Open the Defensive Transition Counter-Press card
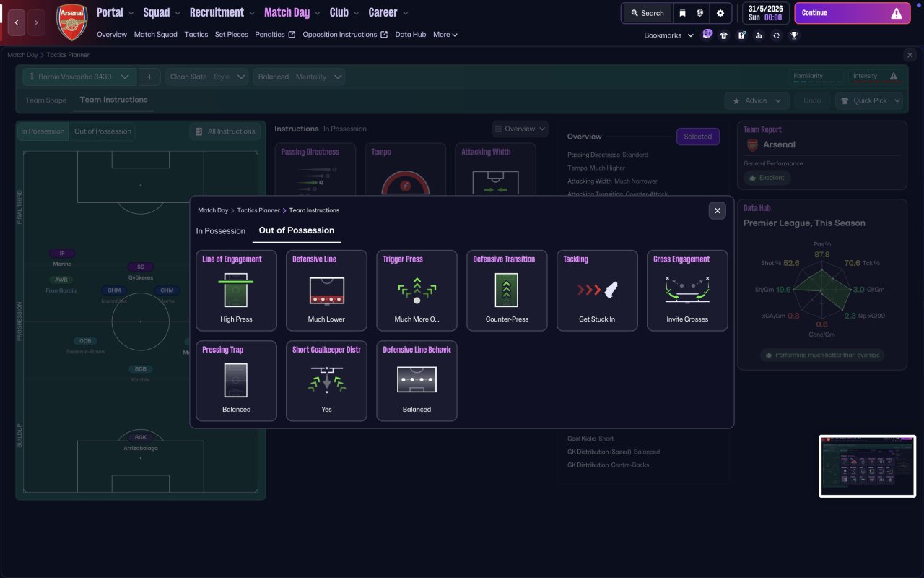Screen dimensions: 924x578 [507, 290]
